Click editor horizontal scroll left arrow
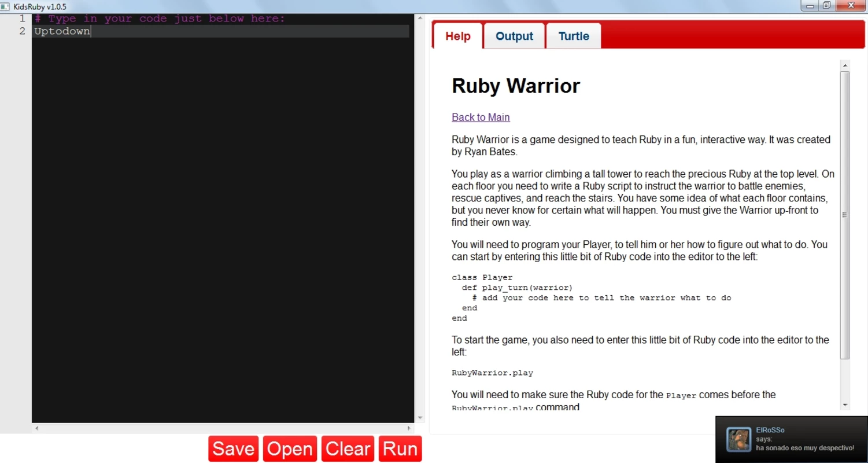 tap(37, 428)
